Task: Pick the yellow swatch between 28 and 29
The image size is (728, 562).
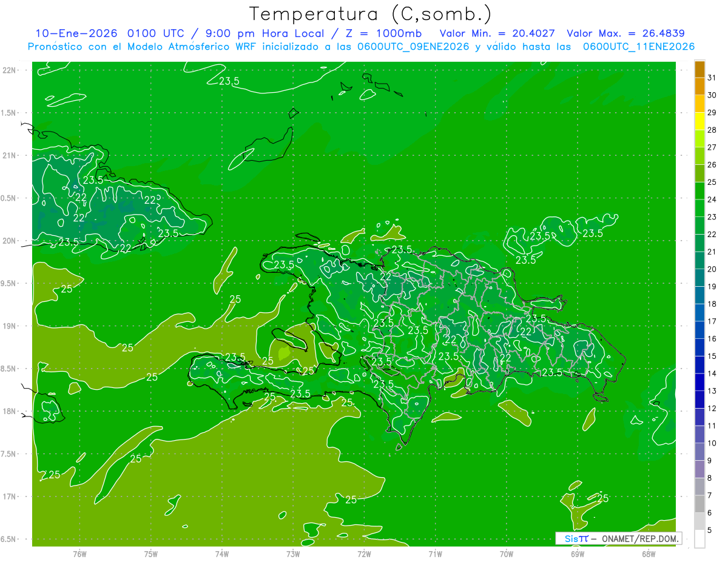Action: click(699, 121)
